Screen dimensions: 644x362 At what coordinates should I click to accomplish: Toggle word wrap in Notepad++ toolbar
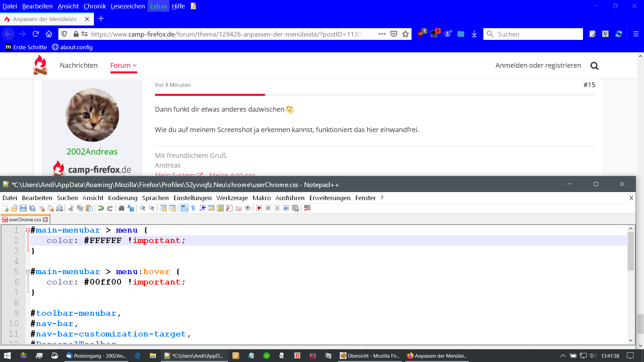(184, 208)
